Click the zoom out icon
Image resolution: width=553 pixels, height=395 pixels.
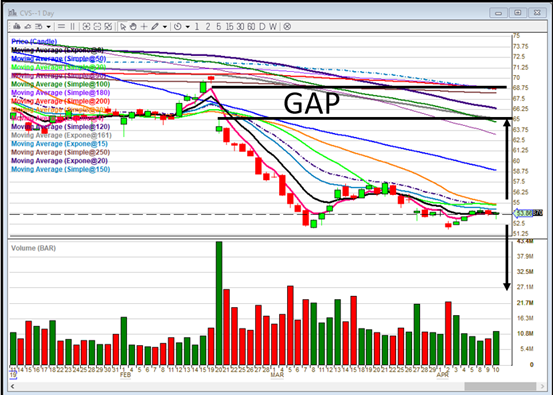pyautogui.click(x=97, y=26)
